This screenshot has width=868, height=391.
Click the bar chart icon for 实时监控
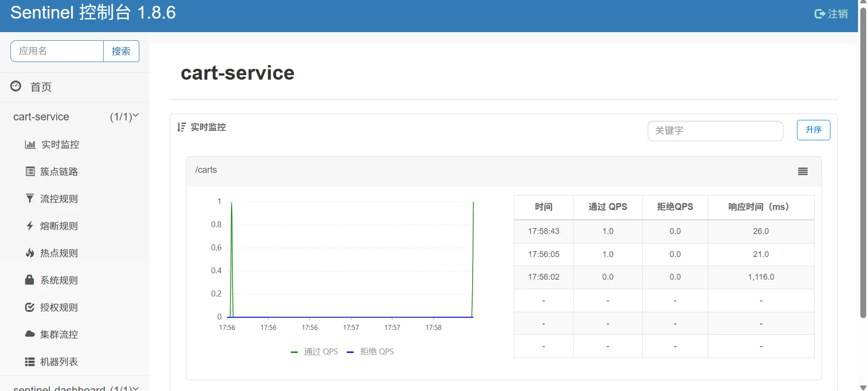(30, 144)
